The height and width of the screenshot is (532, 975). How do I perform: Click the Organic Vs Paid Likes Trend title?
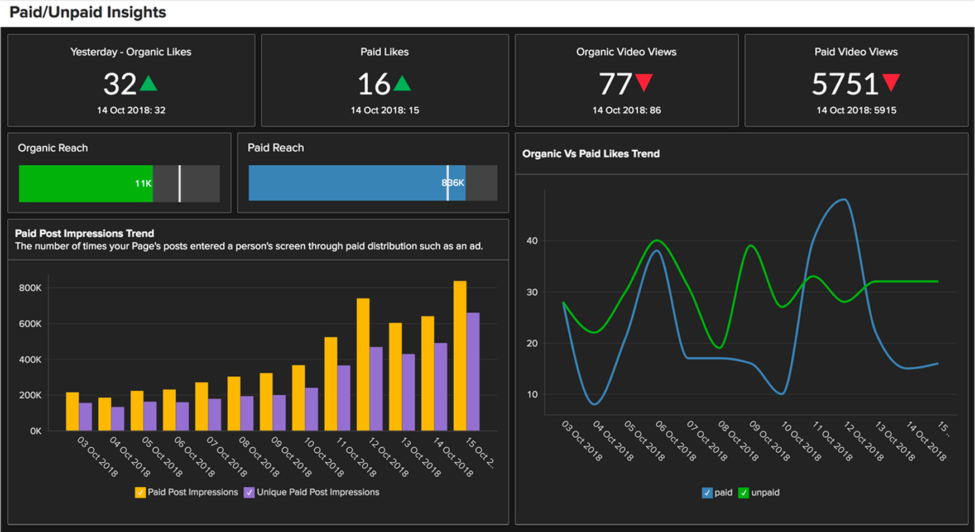pyautogui.click(x=590, y=154)
